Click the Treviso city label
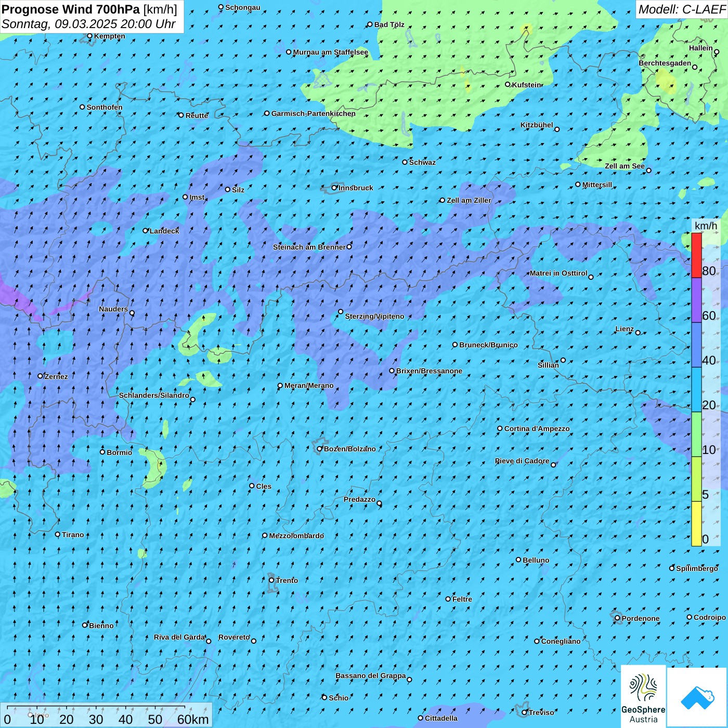 pyautogui.click(x=541, y=712)
